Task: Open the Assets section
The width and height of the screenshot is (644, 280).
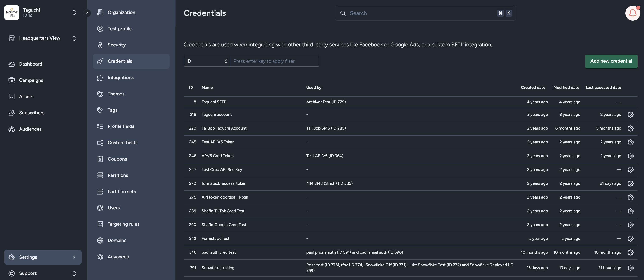Action: [x=26, y=97]
